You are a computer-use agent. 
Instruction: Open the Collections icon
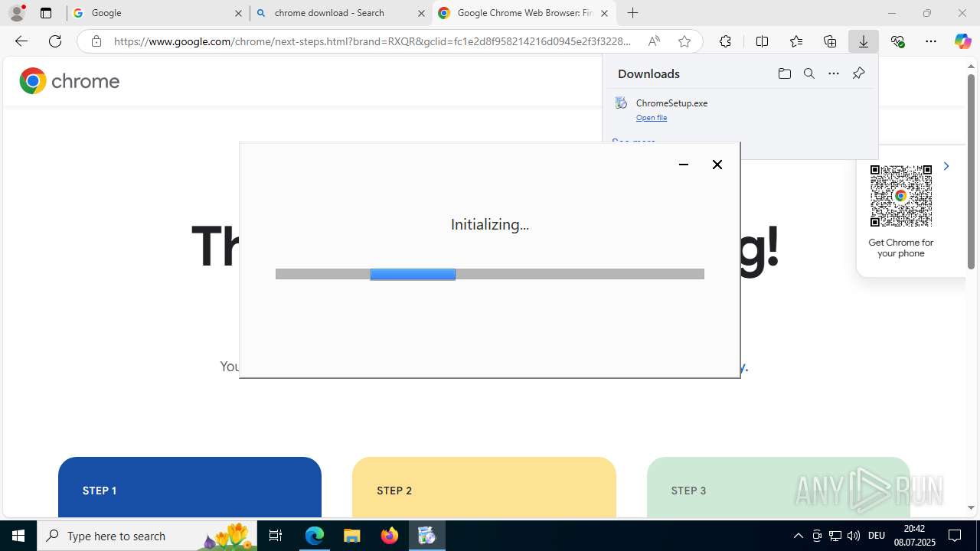[x=830, y=41]
